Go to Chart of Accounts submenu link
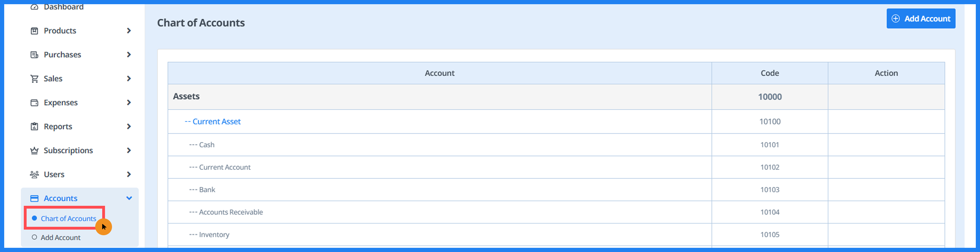Viewport: 980px width, 252px height. point(69,218)
